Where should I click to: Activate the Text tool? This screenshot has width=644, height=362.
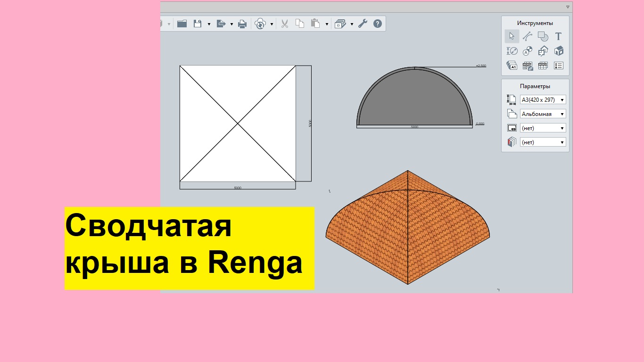coord(559,36)
